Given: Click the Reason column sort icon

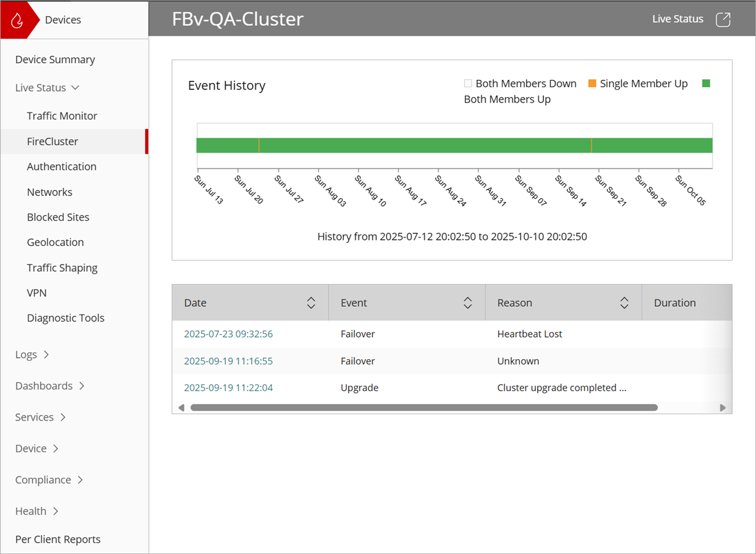Looking at the screenshot, I should [x=624, y=303].
